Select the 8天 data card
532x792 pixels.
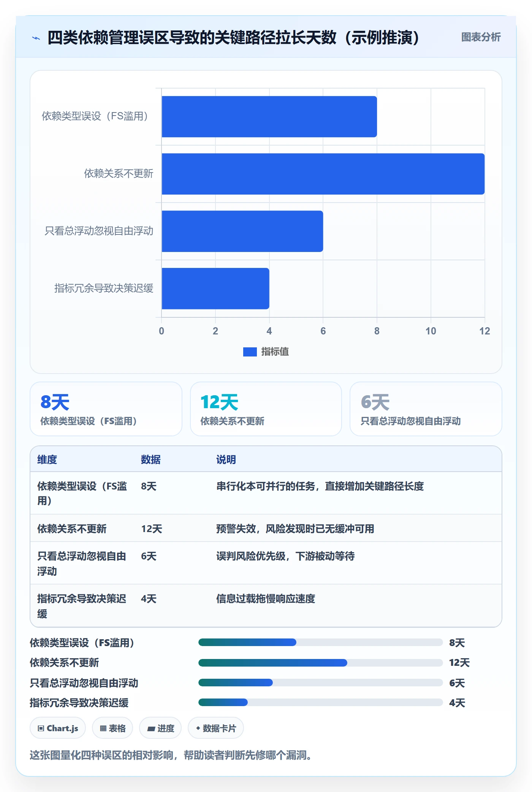pos(106,409)
